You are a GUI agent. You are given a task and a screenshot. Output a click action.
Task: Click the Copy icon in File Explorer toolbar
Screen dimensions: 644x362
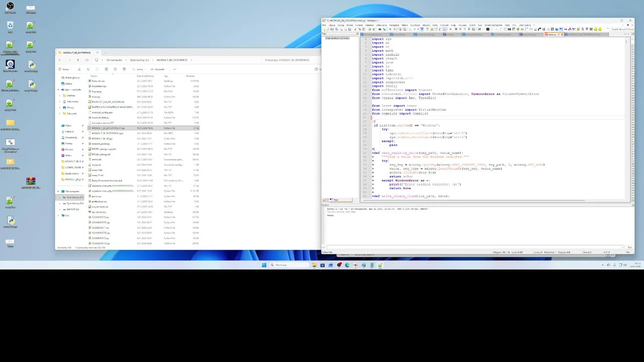(x=89, y=69)
